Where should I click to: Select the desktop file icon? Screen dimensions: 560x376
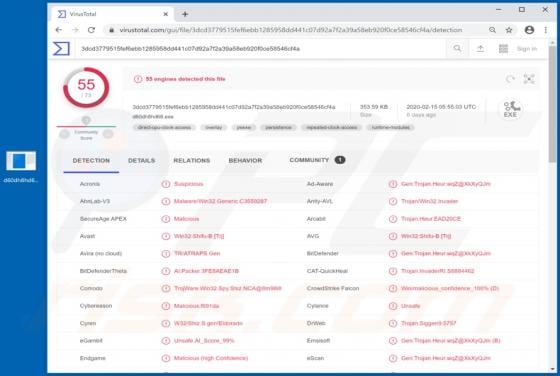click(21, 167)
